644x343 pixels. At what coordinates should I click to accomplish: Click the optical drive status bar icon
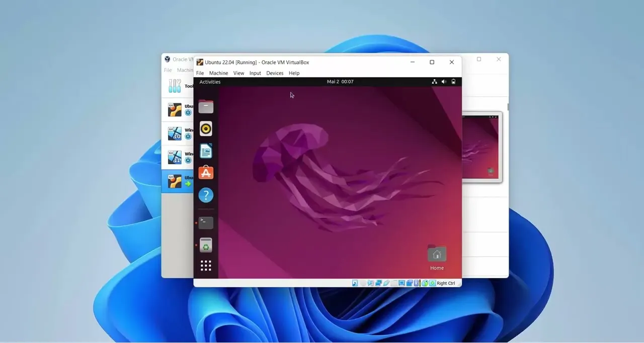tap(363, 283)
